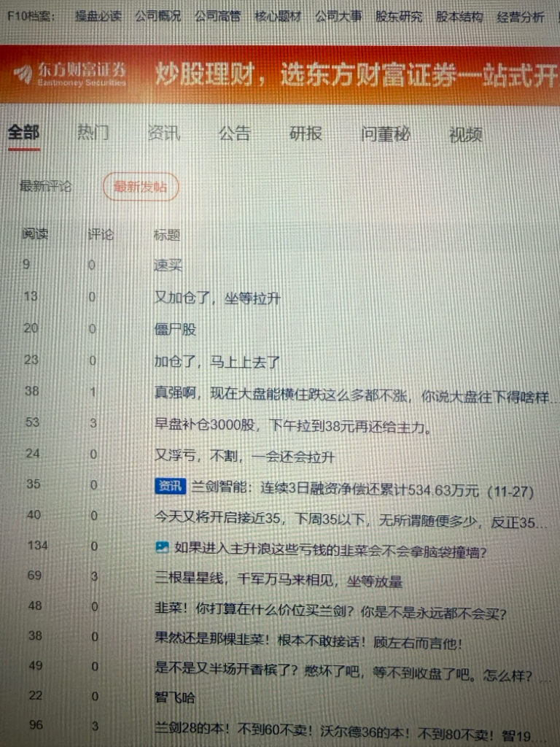Click the 评论 column header
The width and height of the screenshot is (560, 747).
[x=101, y=234]
